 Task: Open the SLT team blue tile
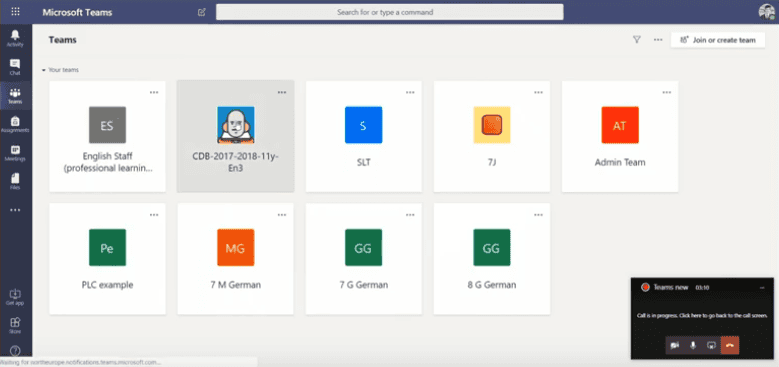pyautogui.click(x=364, y=125)
